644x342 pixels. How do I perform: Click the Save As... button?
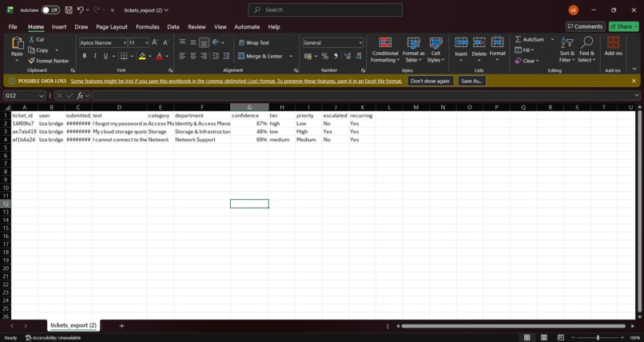(472, 81)
